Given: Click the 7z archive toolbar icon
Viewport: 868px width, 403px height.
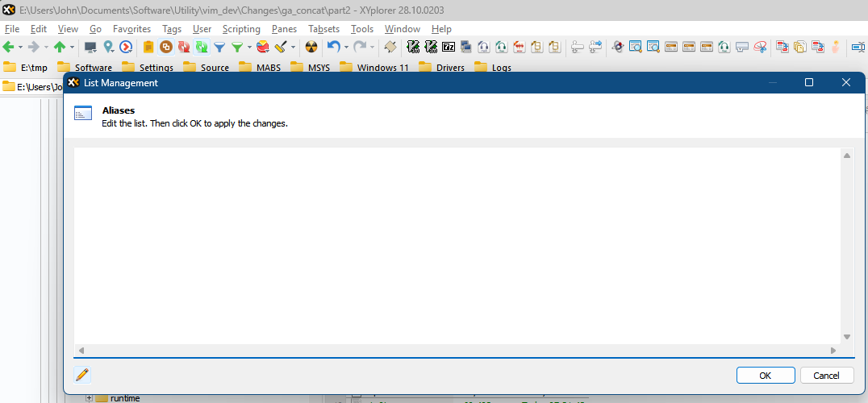Looking at the screenshot, I should click(x=449, y=48).
